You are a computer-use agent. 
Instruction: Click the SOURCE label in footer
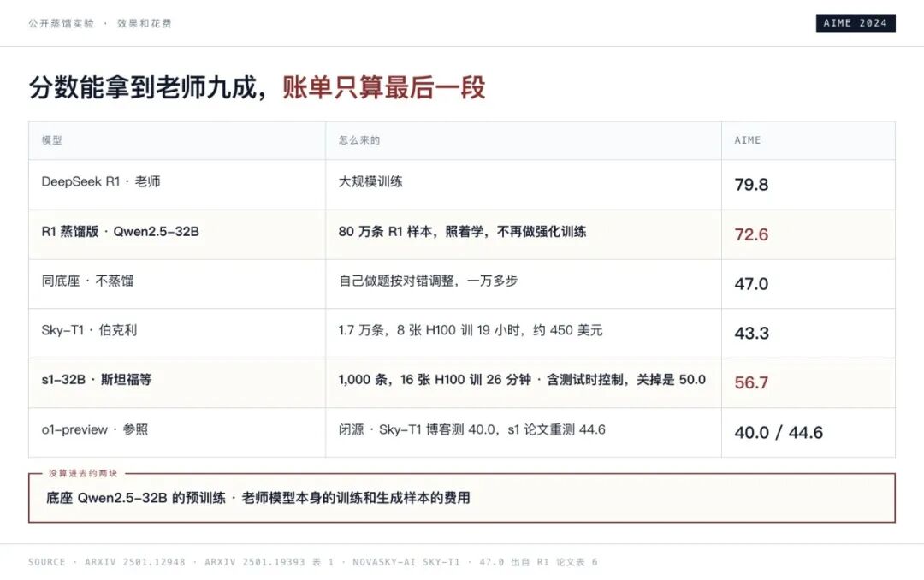[x=47, y=562]
